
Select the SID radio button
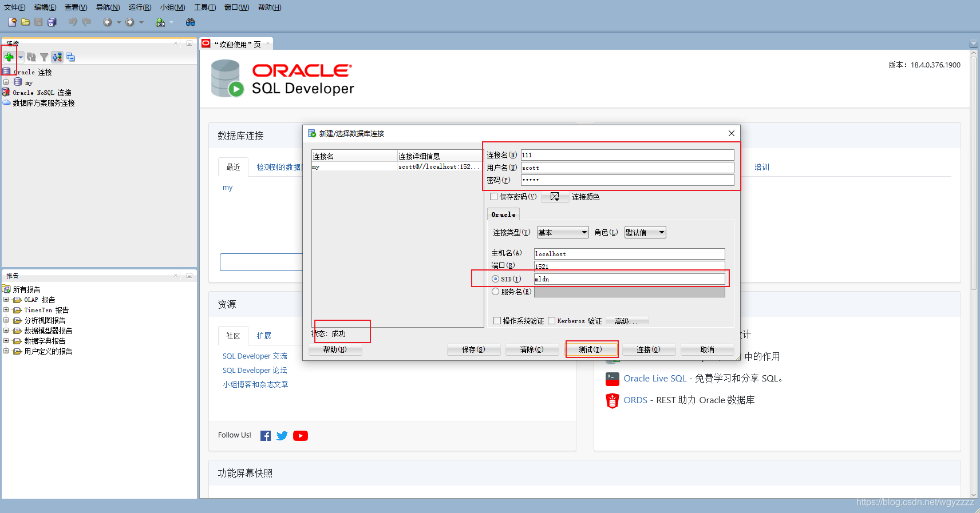click(495, 279)
